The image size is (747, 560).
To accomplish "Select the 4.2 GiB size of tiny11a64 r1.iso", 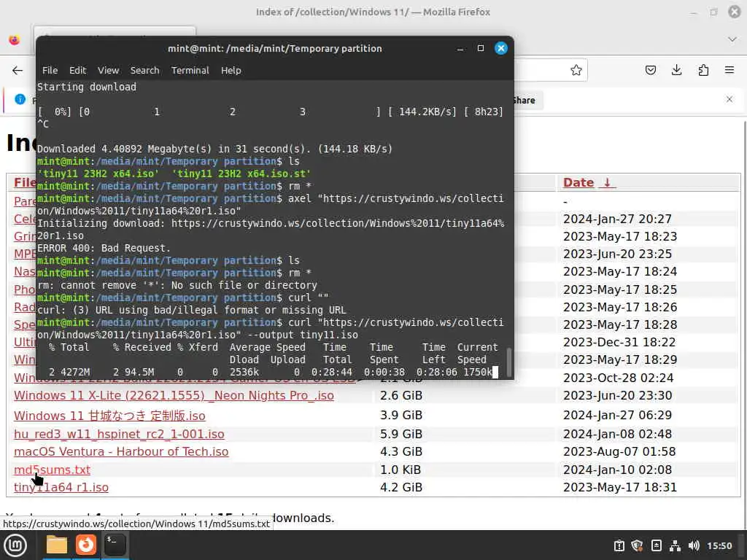I will click(401, 487).
